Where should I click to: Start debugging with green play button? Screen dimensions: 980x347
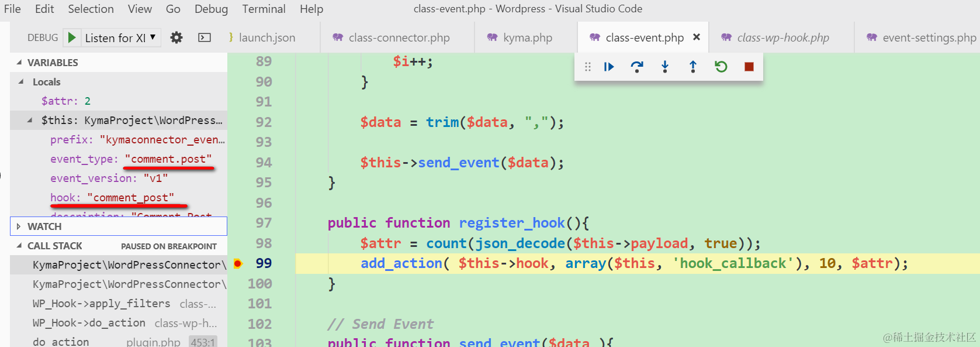point(72,37)
